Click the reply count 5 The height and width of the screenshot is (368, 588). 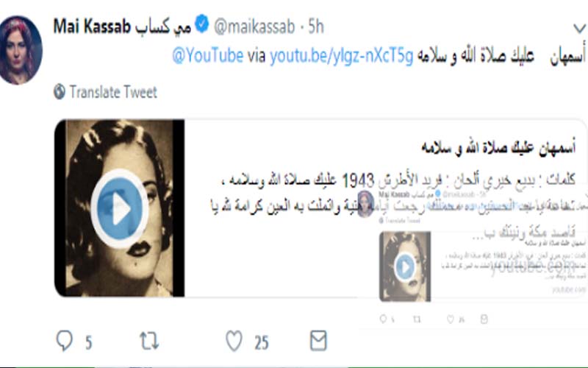tap(88, 342)
